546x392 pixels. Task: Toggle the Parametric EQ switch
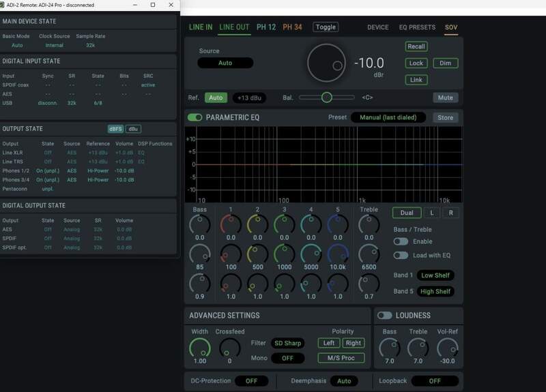coord(195,117)
